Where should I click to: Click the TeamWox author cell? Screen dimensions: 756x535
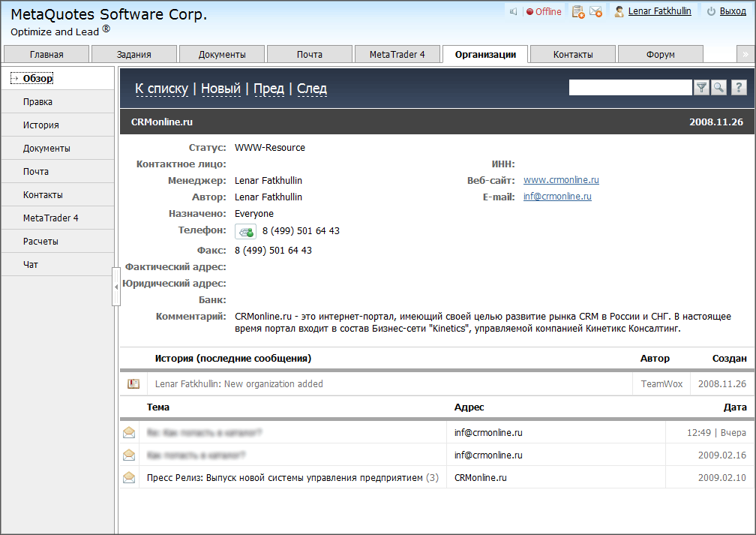pyautogui.click(x=661, y=384)
